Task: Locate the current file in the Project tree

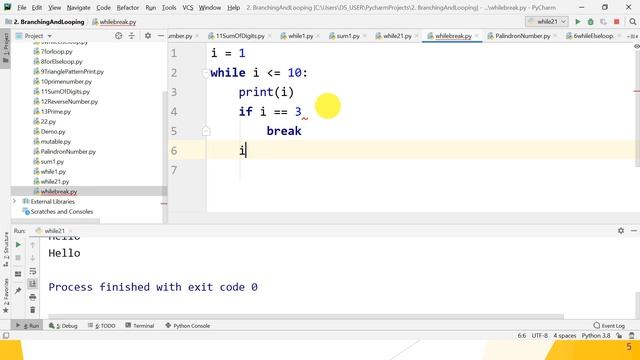Action: (118, 36)
